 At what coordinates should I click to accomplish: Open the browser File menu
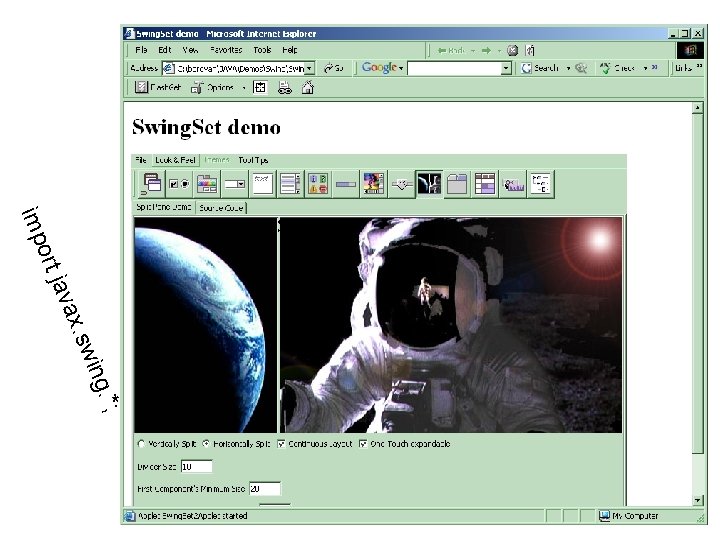[x=141, y=50]
